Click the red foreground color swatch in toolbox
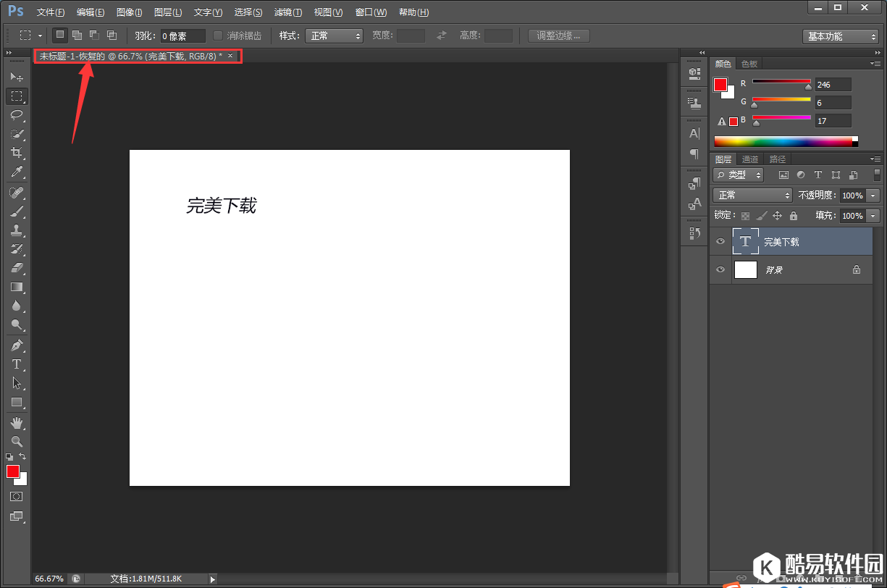Screen dimensions: 887x588 coord(13,471)
